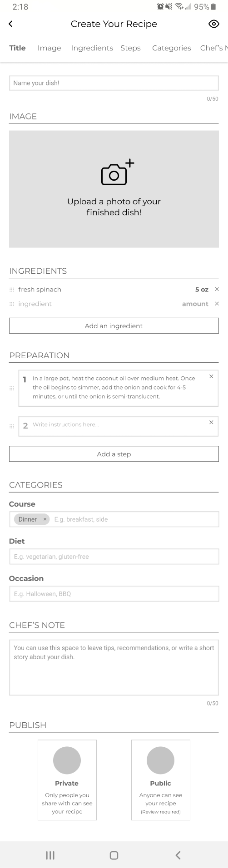Open Course field suggestions

pos(134,519)
